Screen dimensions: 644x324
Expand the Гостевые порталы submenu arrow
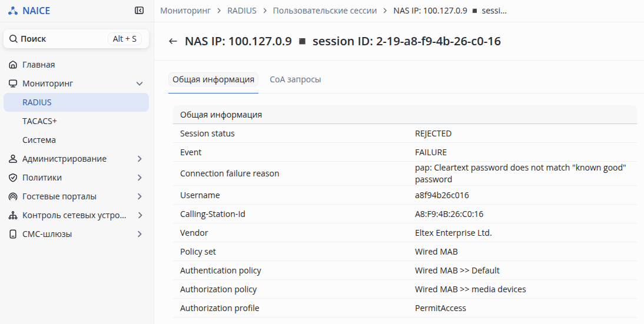click(x=140, y=196)
